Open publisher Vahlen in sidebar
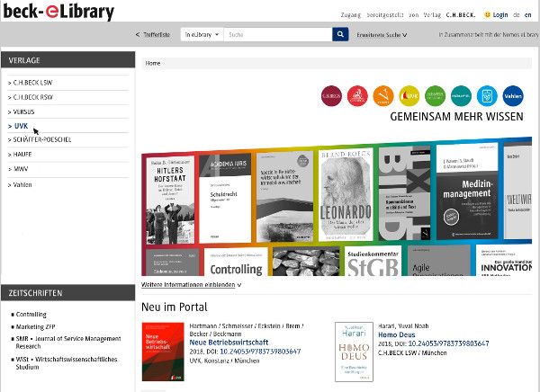The height and width of the screenshot is (392, 540). click(22, 185)
